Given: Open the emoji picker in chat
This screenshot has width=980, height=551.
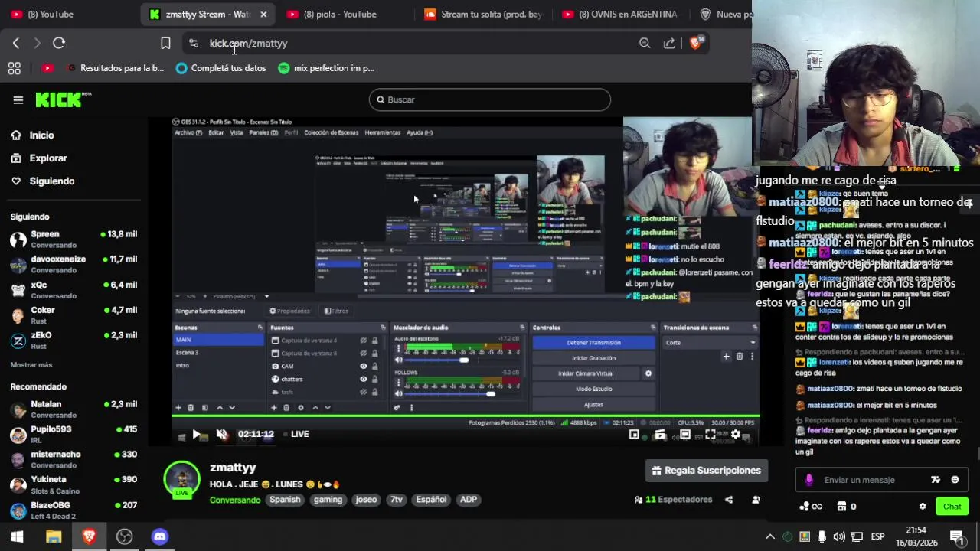Looking at the screenshot, I should point(955,480).
